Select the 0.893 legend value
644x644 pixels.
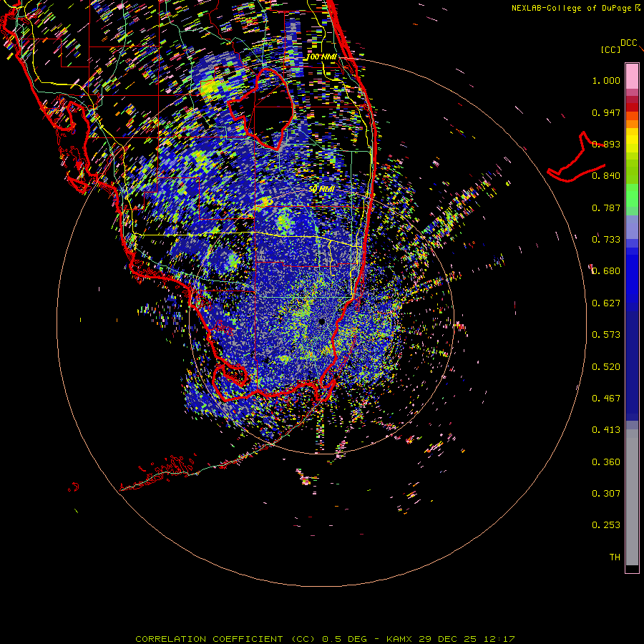click(x=606, y=144)
